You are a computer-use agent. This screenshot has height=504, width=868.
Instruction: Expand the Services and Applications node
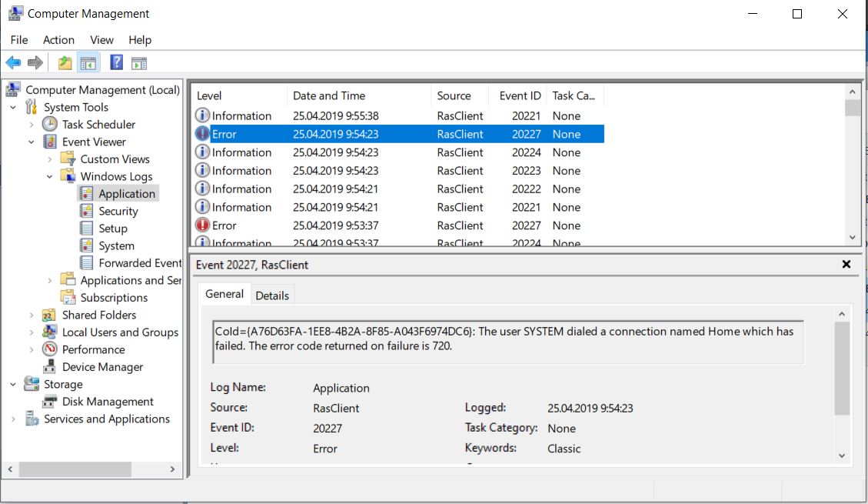pyautogui.click(x=13, y=419)
